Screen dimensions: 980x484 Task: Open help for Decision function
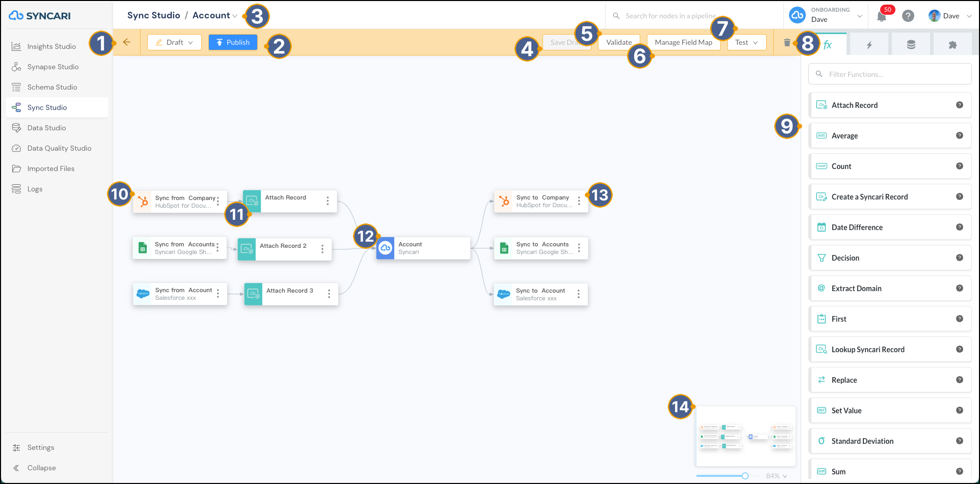pyautogui.click(x=960, y=258)
